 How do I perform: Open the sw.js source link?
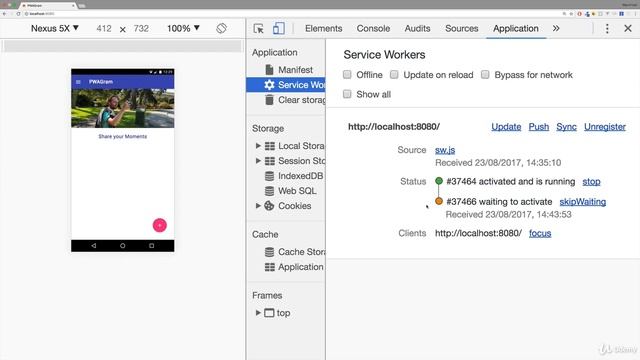coord(445,150)
